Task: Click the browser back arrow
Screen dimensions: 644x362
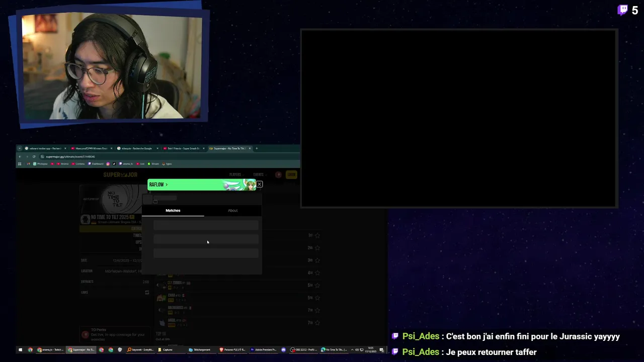Action: click(20, 156)
